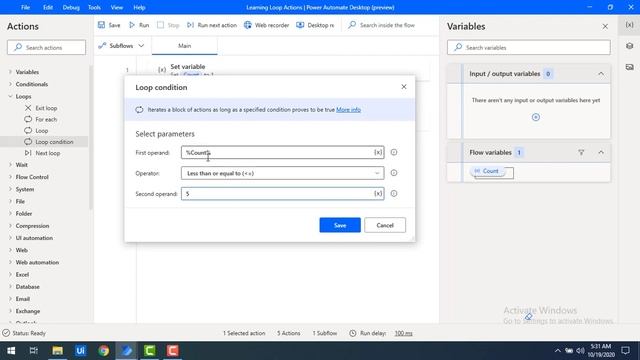Select the Next loop action
Image resolution: width=640 pixels, height=360 pixels.
pyautogui.click(x=48, y=153)
